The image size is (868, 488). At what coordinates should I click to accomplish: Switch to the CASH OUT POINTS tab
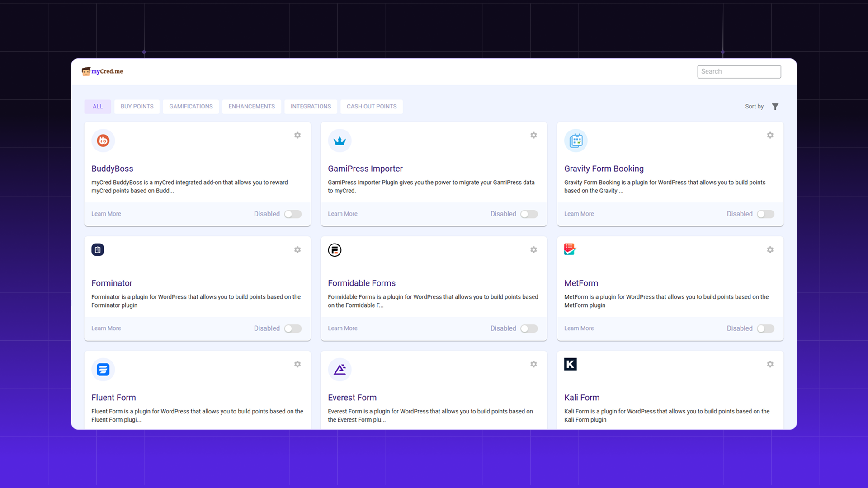371,106
